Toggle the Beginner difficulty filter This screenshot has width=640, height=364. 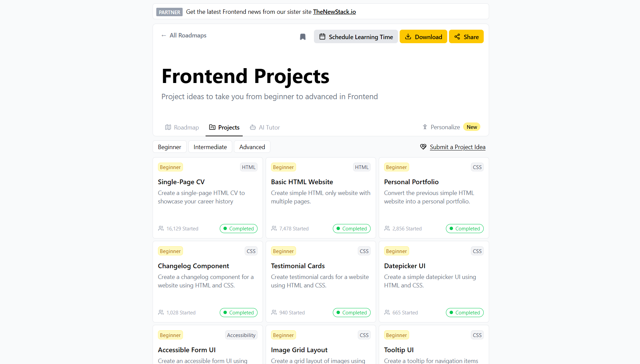(169, 147)
